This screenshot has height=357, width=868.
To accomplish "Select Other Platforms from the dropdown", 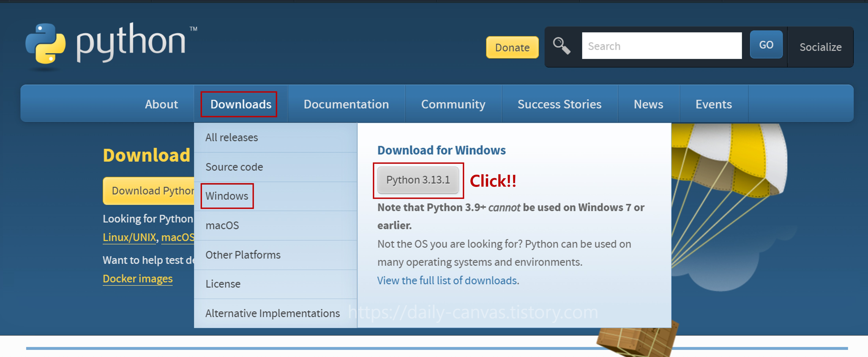I will tap(243, 255).
